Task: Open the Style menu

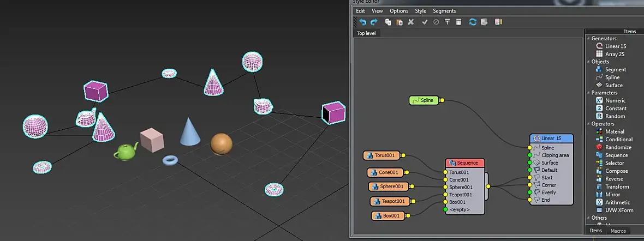Action: 421,11
